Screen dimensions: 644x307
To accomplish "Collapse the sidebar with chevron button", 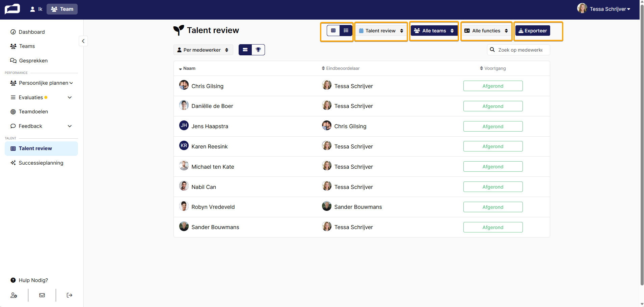I will pos(83,41).
